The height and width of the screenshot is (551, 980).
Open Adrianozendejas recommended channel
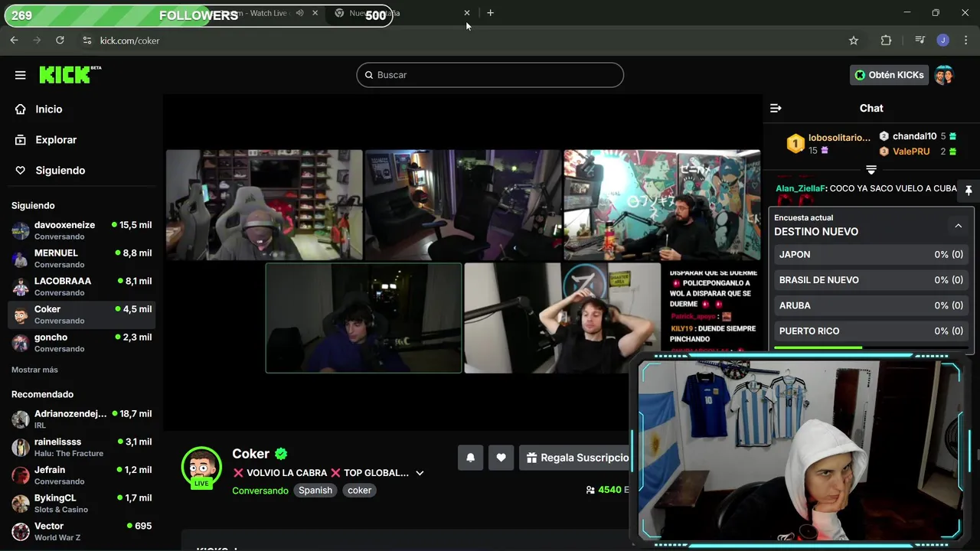81,419
